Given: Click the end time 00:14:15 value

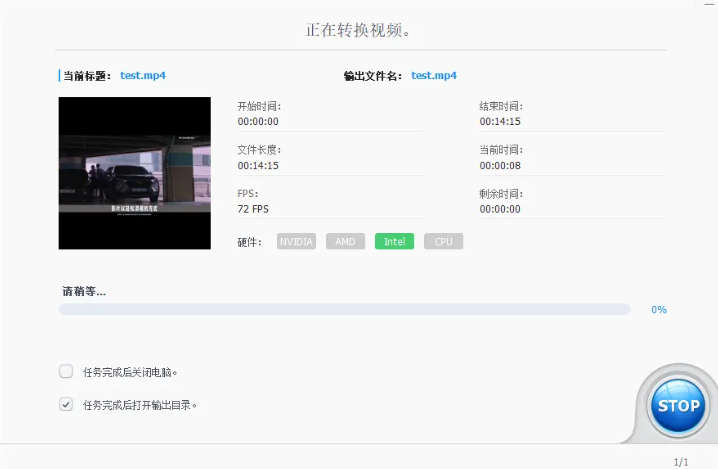Looking at the screenshot, I should point(500,121).
